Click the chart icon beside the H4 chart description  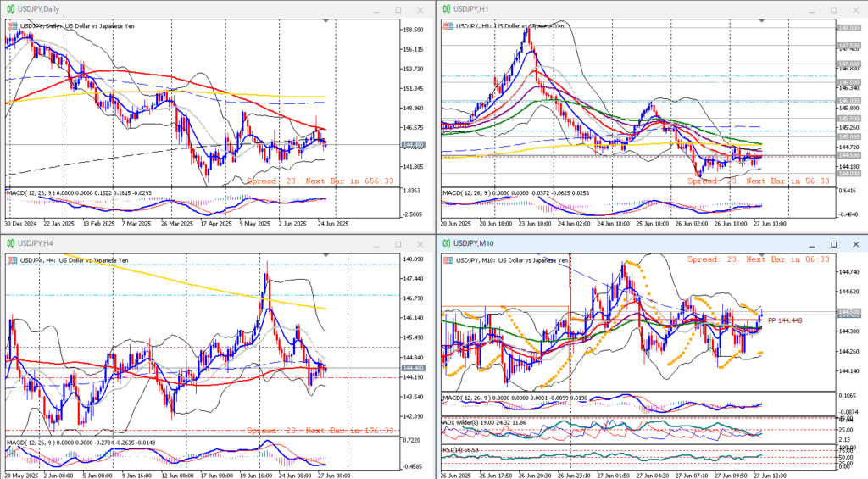pos(12,260)
